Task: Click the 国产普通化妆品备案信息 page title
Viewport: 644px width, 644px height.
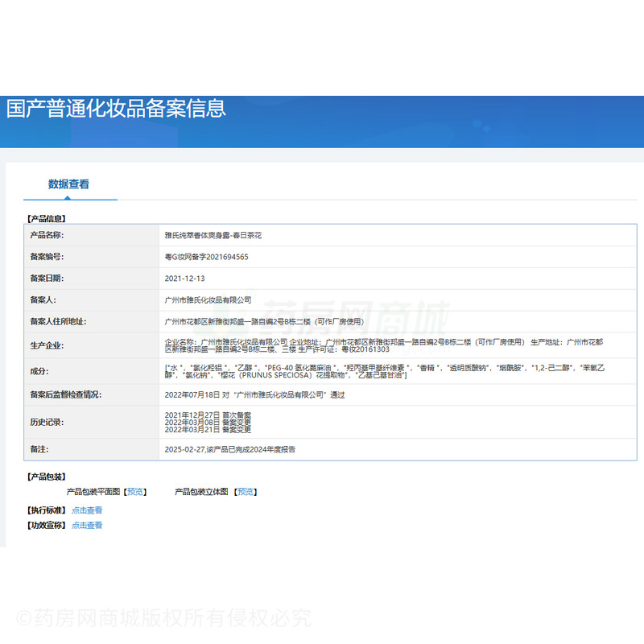Action: (116, 108)
